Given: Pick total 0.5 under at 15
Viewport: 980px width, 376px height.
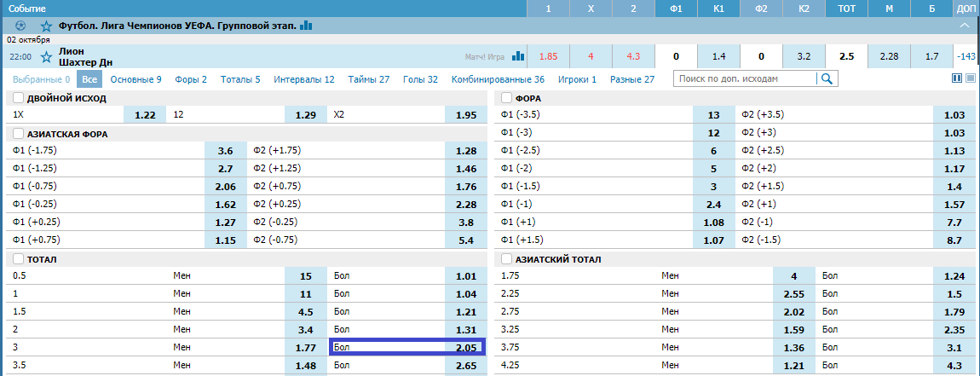Looking at the screenshot, I should 306,276.
